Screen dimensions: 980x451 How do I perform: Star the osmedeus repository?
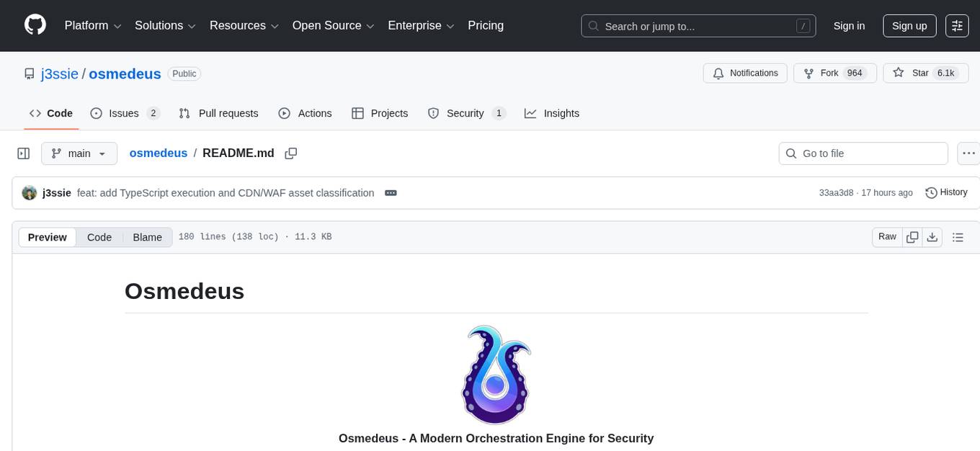pyautogui.click(x=919, y=73)
